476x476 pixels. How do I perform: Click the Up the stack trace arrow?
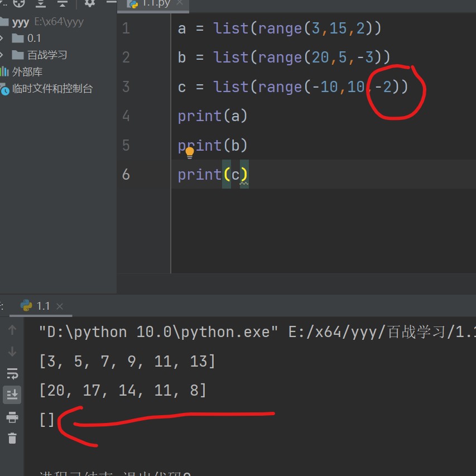pos(12,330)
